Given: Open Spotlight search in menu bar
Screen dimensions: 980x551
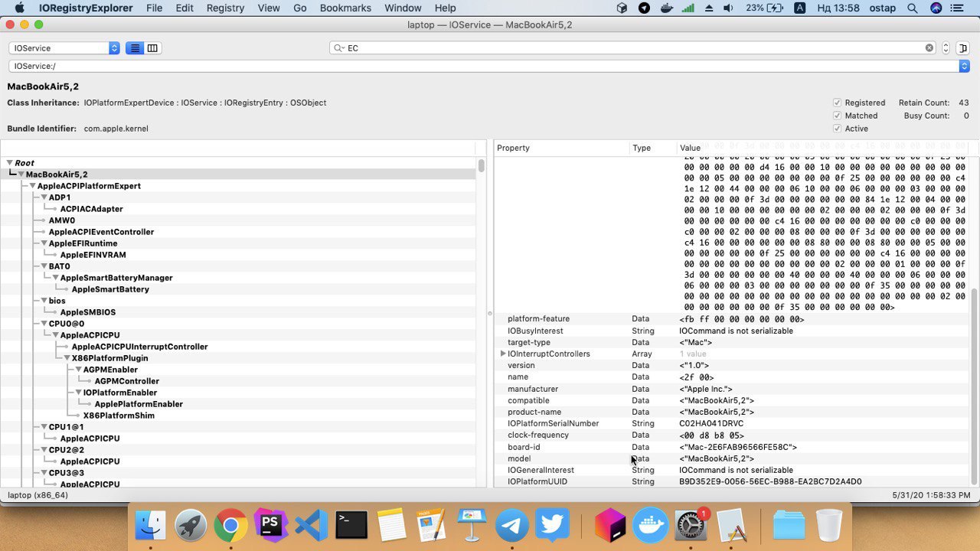Looking at the screenshot, I should click(x=912, y=8).
